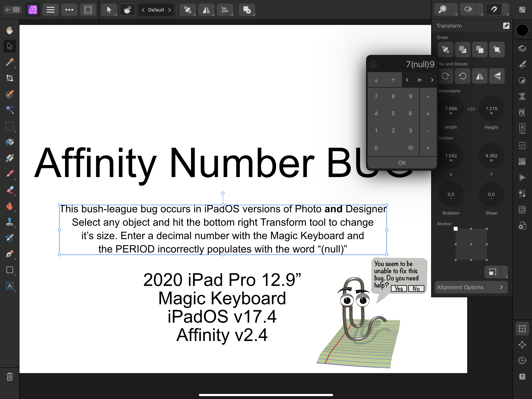Screen dimensions: 532x399
Task: Return to the home document gallery
Action: click(x=12, y=10)
